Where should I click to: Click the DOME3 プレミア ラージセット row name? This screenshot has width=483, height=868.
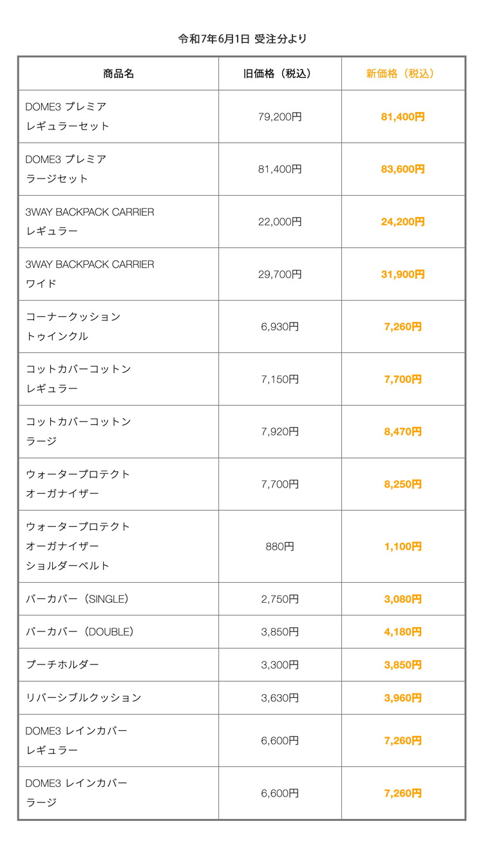[66, 169]
